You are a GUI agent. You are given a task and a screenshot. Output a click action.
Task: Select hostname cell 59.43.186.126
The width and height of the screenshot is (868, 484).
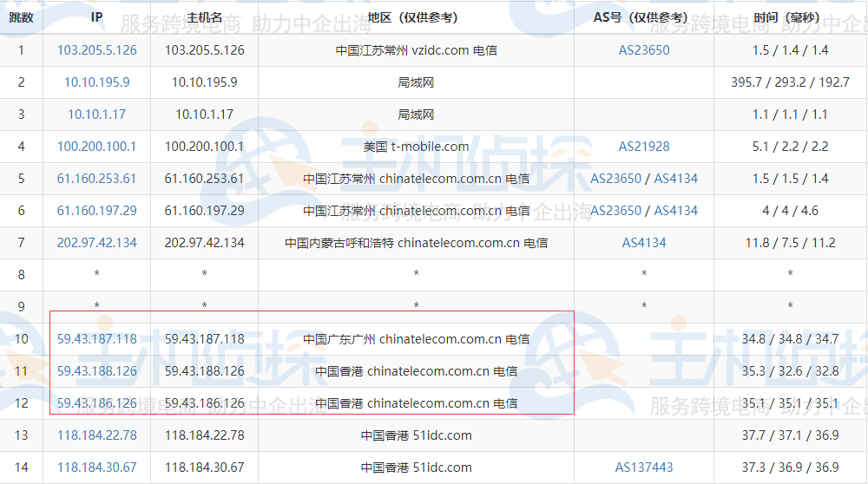[x=204, y=403]
